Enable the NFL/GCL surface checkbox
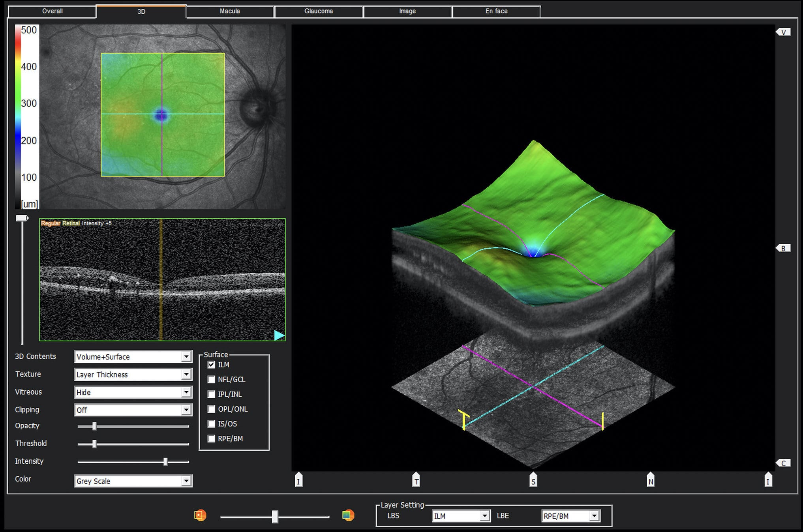 click(x=212, y=379)
